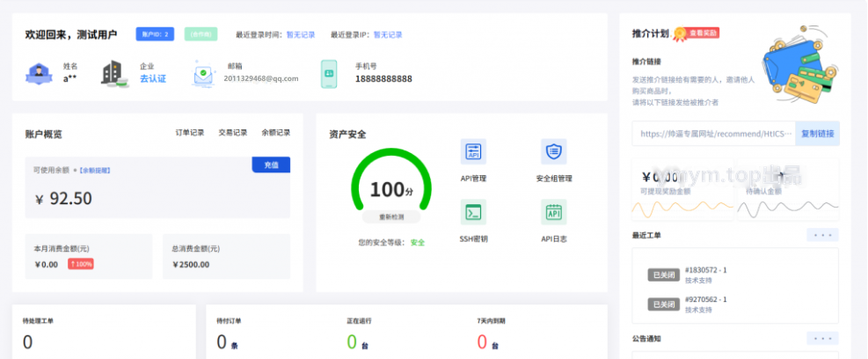Screen dimensions: 868x359
Task: Click the 重新检测 button under the score
Action: click(390, 217)
